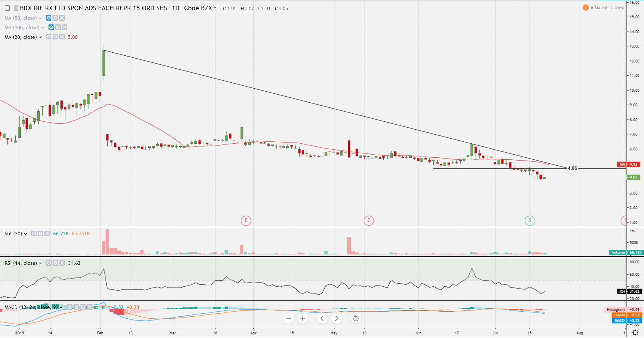
Task: Reset chart view with the circular arrow
Action: [356, 319]
